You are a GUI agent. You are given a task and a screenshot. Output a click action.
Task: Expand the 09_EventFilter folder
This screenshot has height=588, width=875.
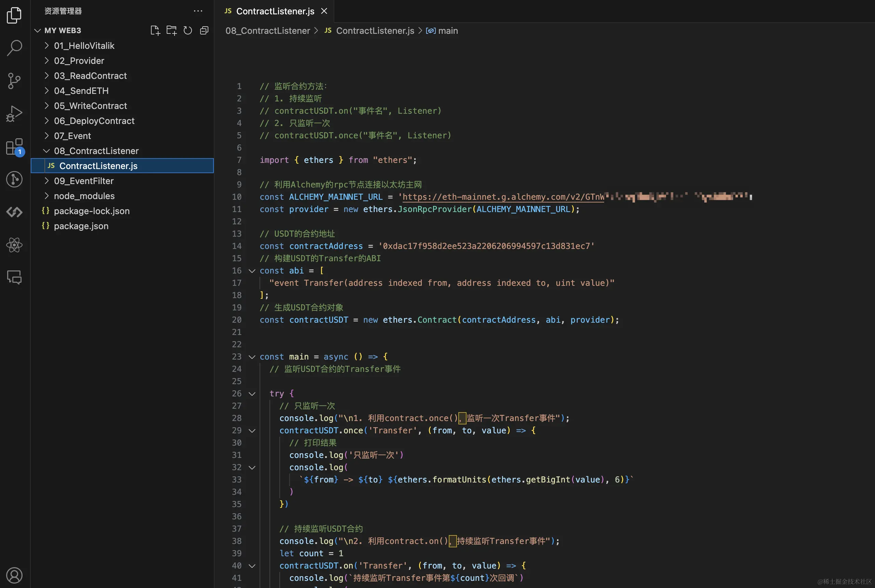pos(84,181)
